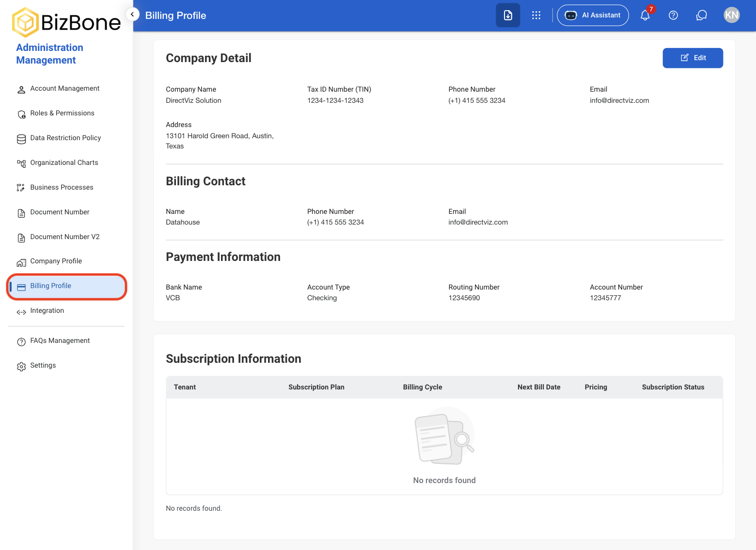
Task: Click the Edit button in Company Detail
Action: [693, 58]
